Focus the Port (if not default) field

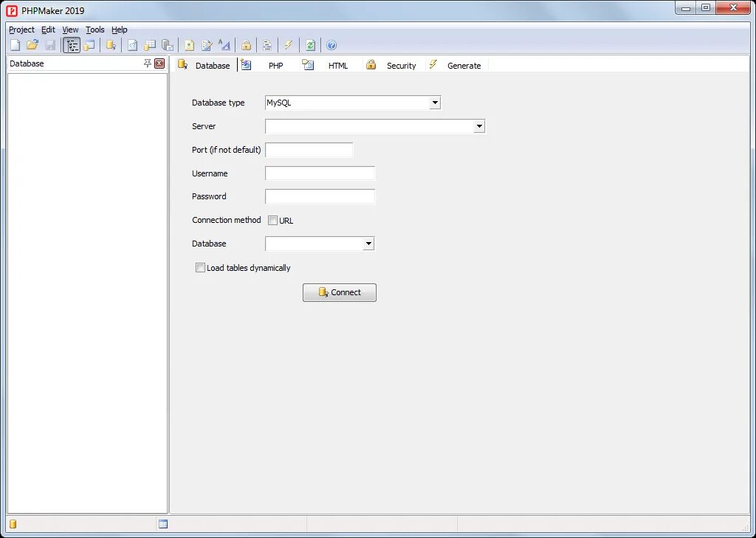pos(309,150)
